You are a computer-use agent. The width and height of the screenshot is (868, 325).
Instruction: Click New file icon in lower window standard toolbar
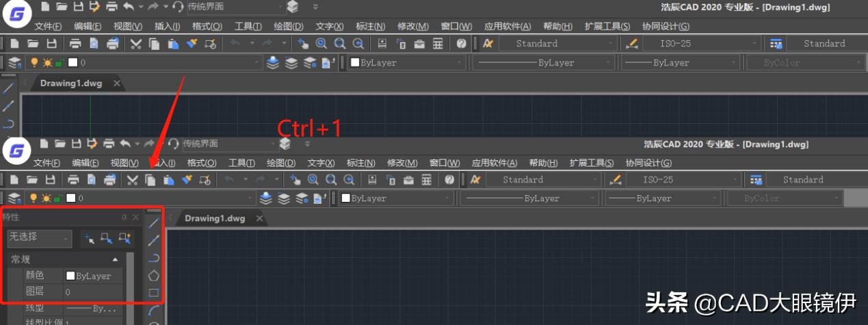(x=14, y=179)
